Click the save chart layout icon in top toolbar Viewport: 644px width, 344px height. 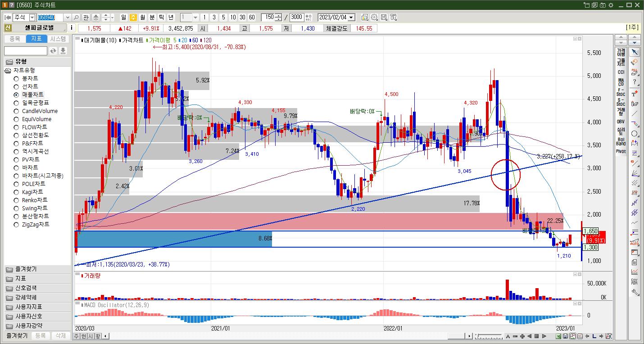point(384,18)
